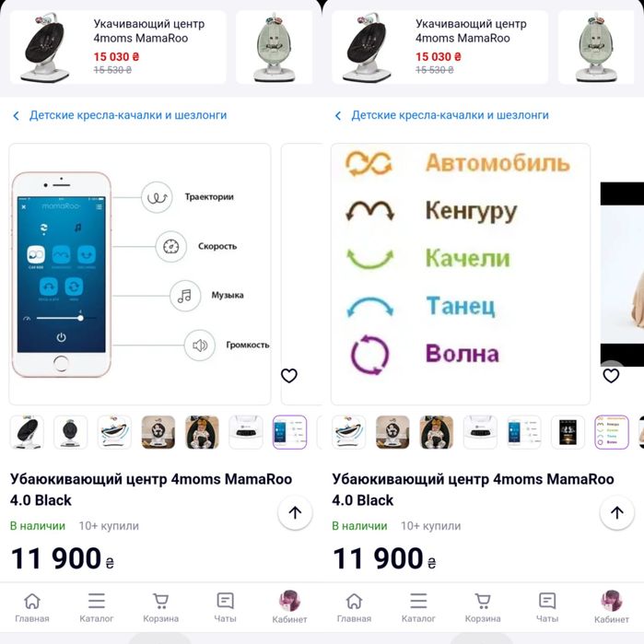Select phone app thumbnail highlighted on left screen
644x644 pixels.
(x=289, y=432)
